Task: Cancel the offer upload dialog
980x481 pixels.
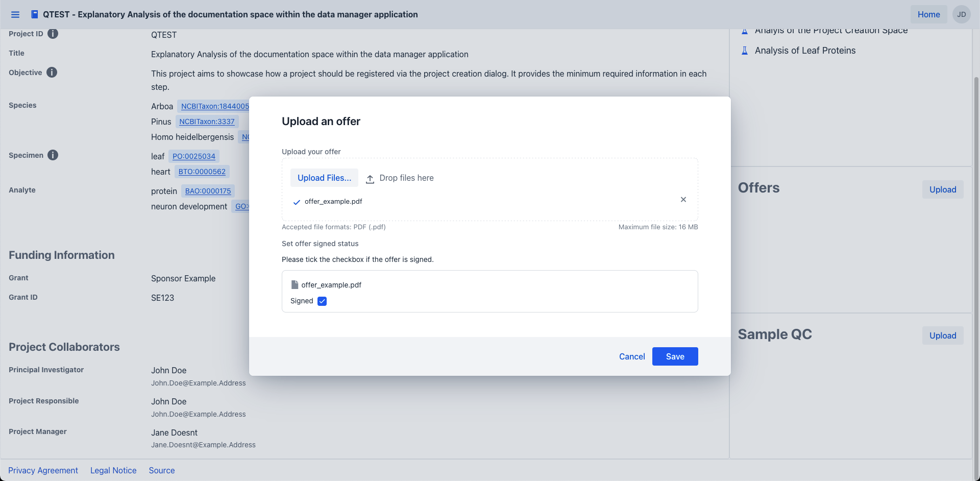Action: tap(632, 356)
